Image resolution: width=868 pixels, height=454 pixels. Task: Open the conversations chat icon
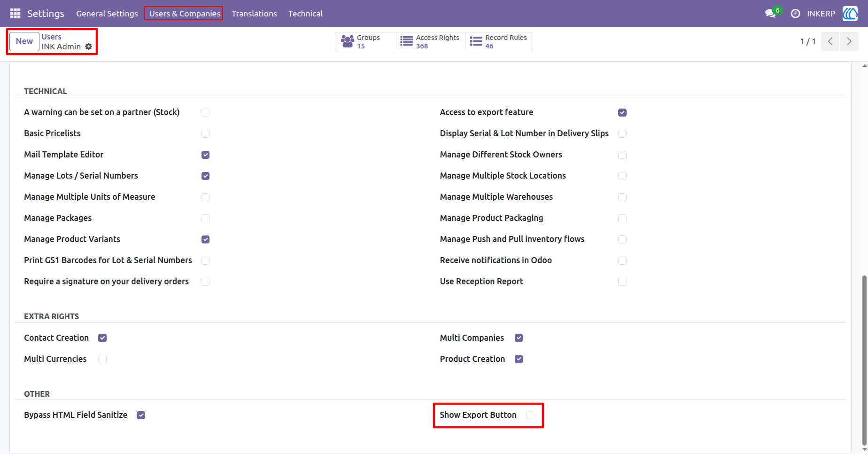pos(770,14)
